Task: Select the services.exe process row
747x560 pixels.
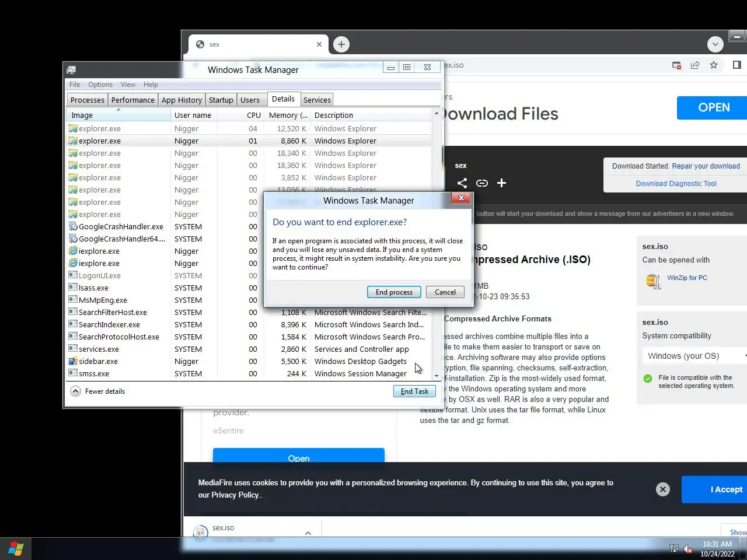Action: (x=249, y=349)
